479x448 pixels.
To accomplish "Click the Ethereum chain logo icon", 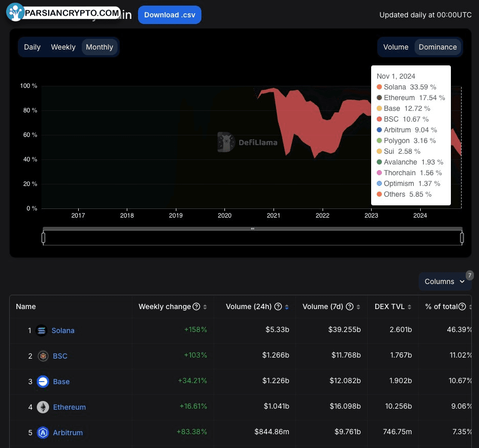I will (43, 407).
